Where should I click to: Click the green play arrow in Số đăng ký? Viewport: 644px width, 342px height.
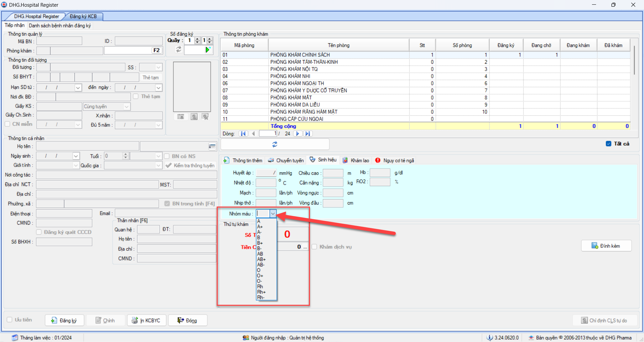click(x=208, y=50)
